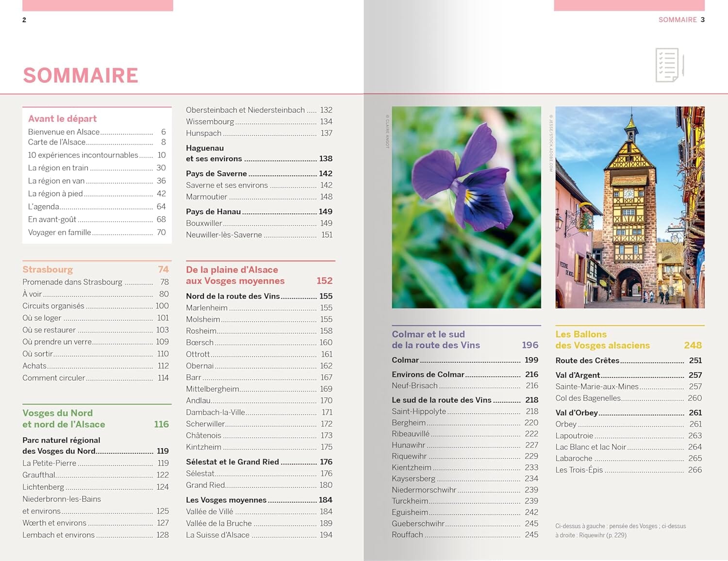Click the purple pansy flower photo
The image size is (728, 561).
[465, 206]
